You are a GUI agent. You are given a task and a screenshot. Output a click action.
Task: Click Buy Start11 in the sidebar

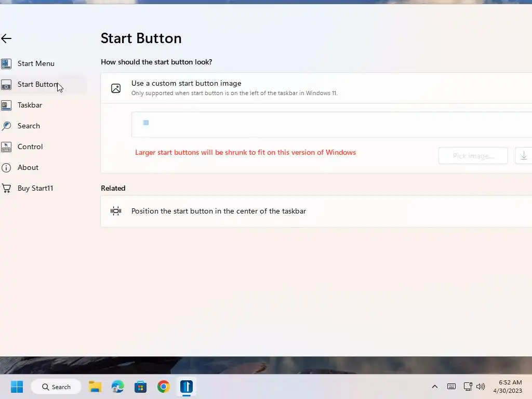[x=35, y=188]
